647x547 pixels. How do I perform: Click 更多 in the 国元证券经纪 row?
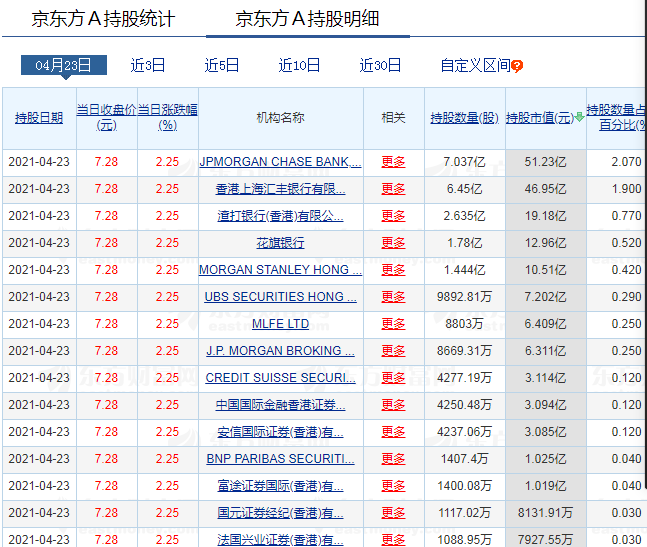[393, 513]
